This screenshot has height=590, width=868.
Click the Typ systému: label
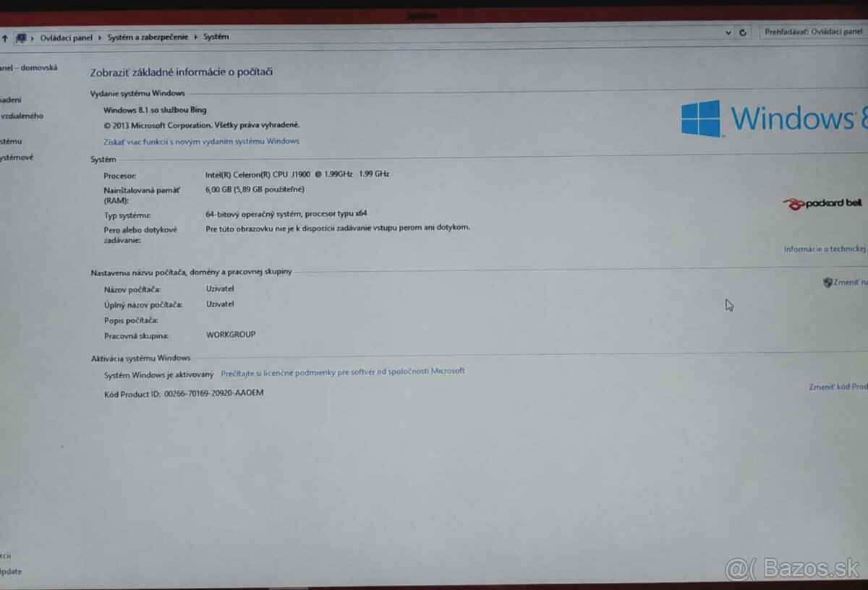coord(127,215)
